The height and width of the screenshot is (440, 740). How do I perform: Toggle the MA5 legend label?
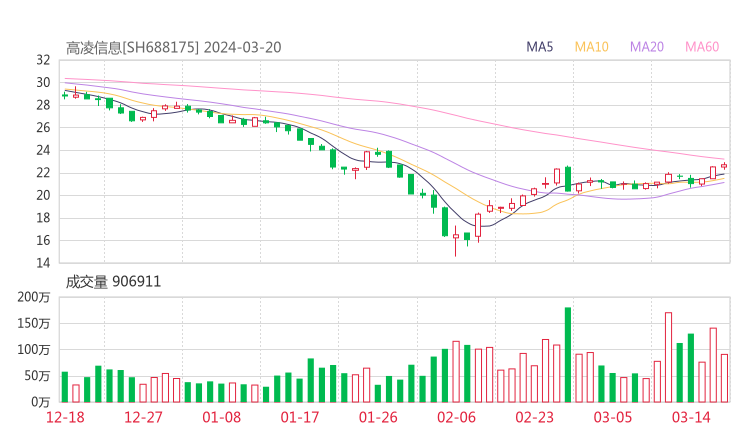tap(540, 47)
